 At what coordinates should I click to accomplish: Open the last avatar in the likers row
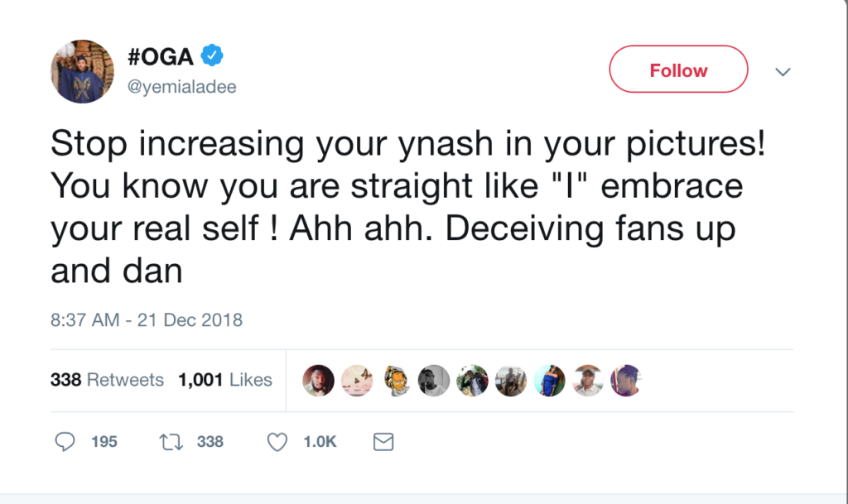626,380
